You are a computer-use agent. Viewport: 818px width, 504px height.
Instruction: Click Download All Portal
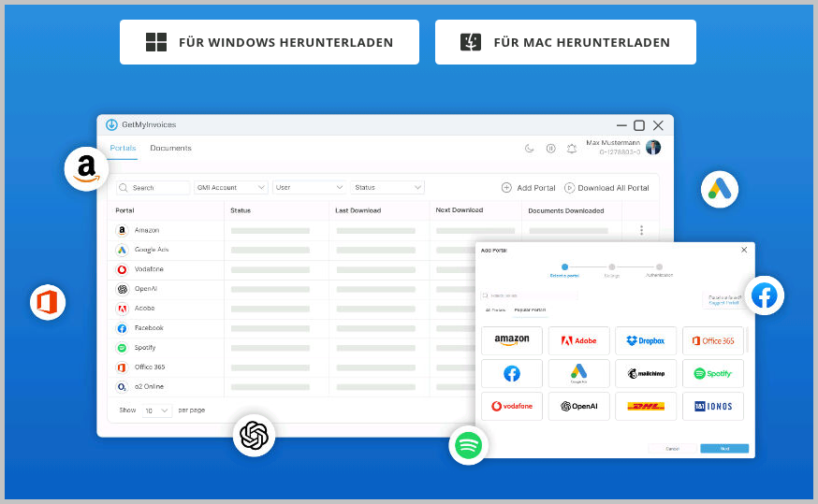point(606,188)
